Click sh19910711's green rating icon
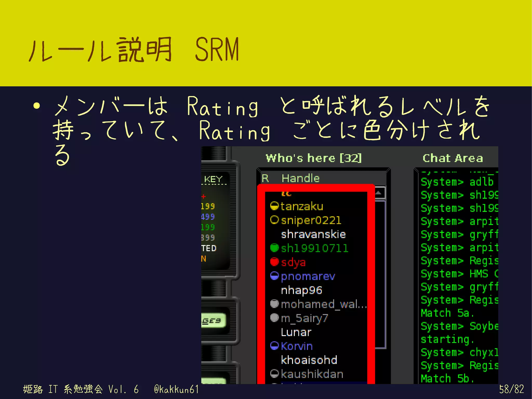This screenshot has width=532, height=399. pos(274,248)
